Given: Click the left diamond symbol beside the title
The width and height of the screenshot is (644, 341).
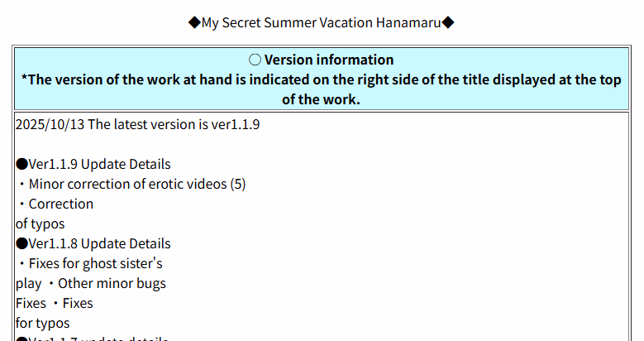Looking at the screenshot, I should (x=194, y=22).
